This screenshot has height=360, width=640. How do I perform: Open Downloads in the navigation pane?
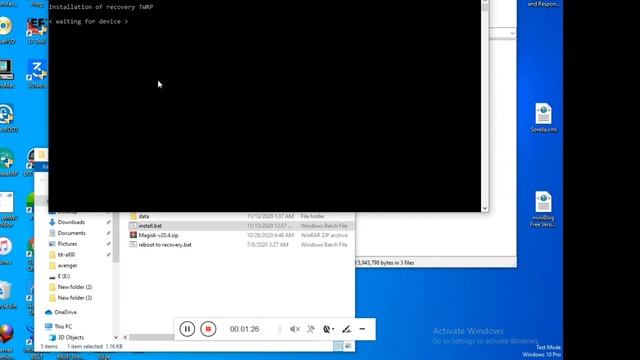point(71,222)
